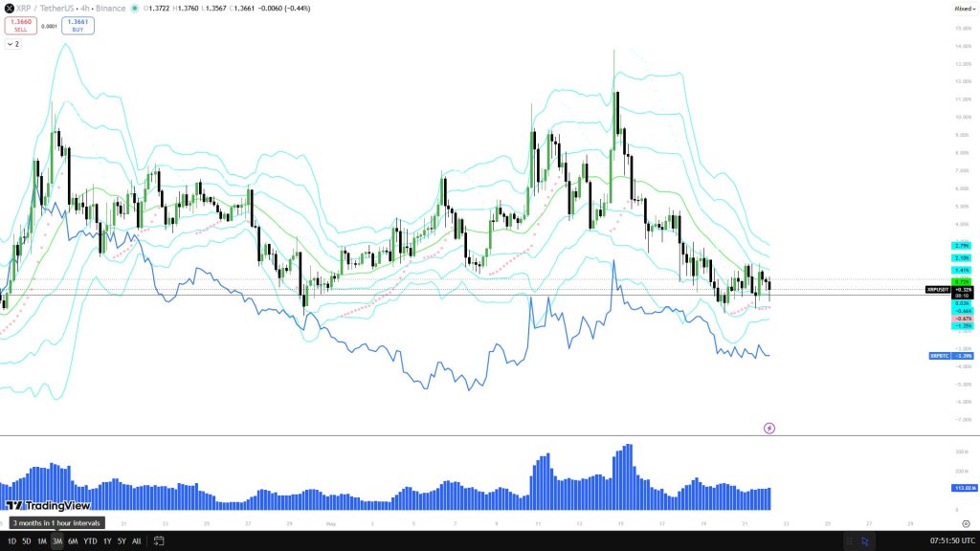Click the 2.10% cyan band label

pyautogui.click(x=962, y=258)
